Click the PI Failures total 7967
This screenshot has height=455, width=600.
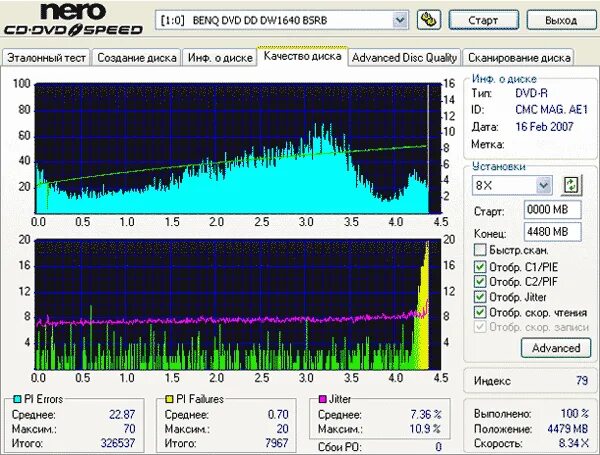point(276,443)
